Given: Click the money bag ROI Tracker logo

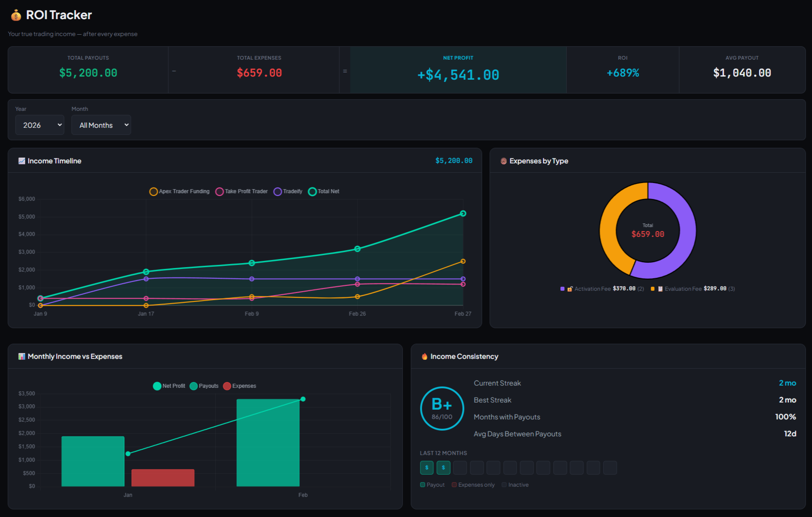Looking at the screenshot, I should 16,16.
